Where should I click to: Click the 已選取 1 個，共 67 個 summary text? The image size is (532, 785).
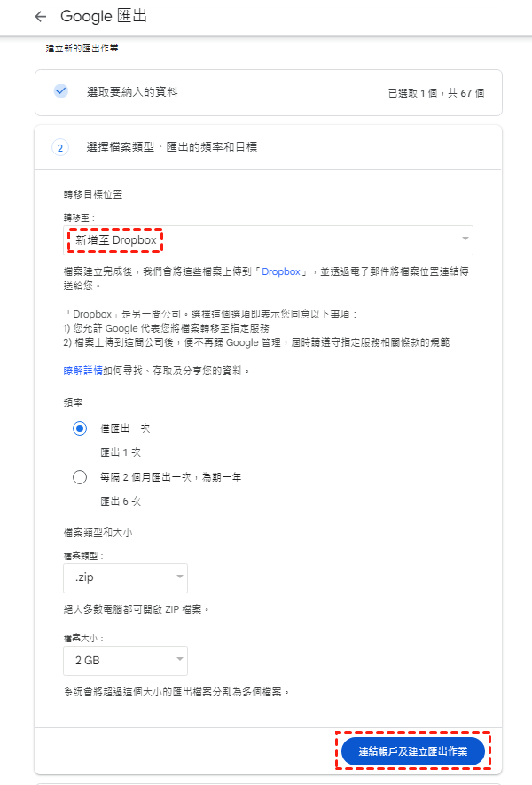[436, 93]
